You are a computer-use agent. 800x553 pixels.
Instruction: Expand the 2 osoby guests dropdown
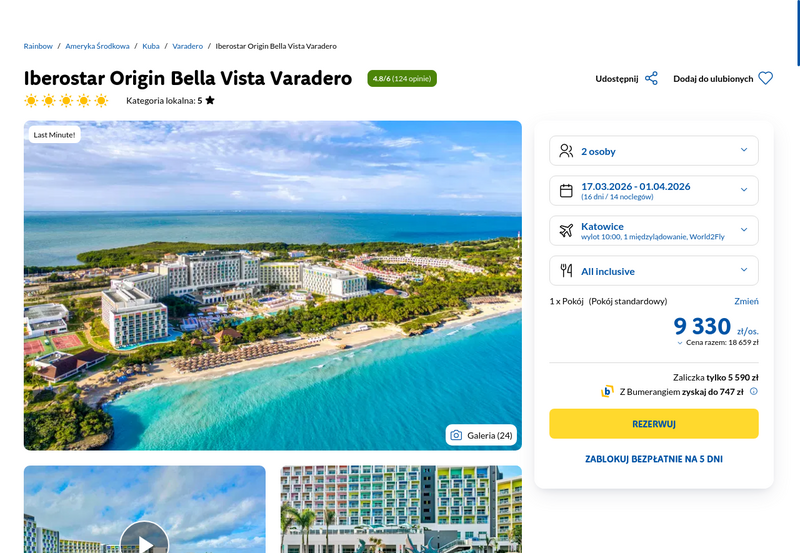click(x=654, y=150)
